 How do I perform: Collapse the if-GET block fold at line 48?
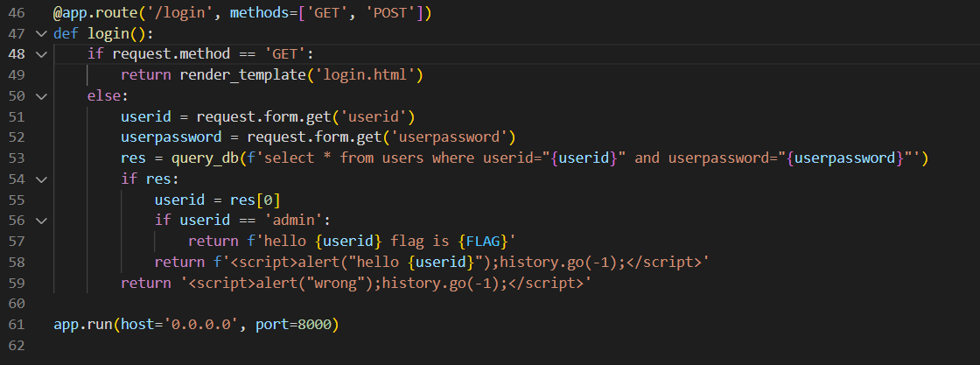tap(41, 54)
